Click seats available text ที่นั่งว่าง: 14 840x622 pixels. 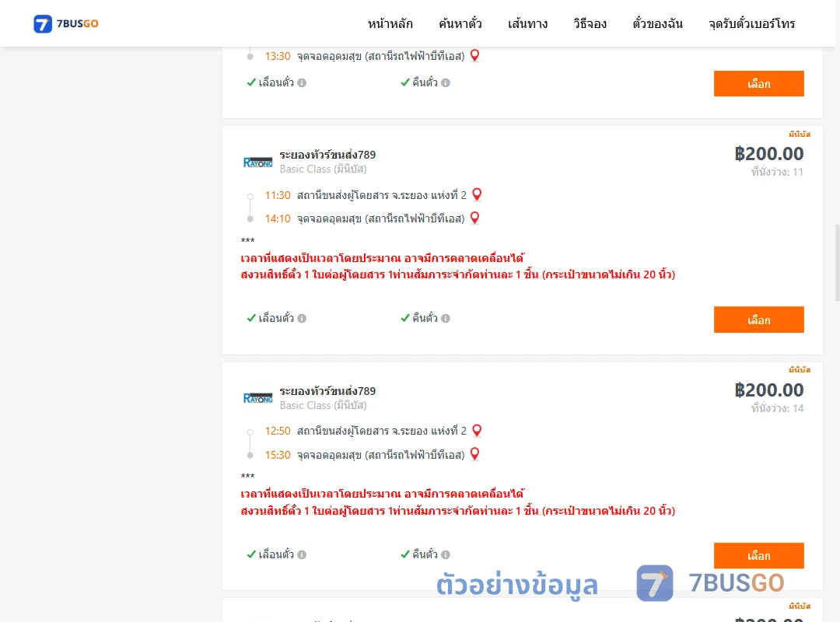pos(777,408)
